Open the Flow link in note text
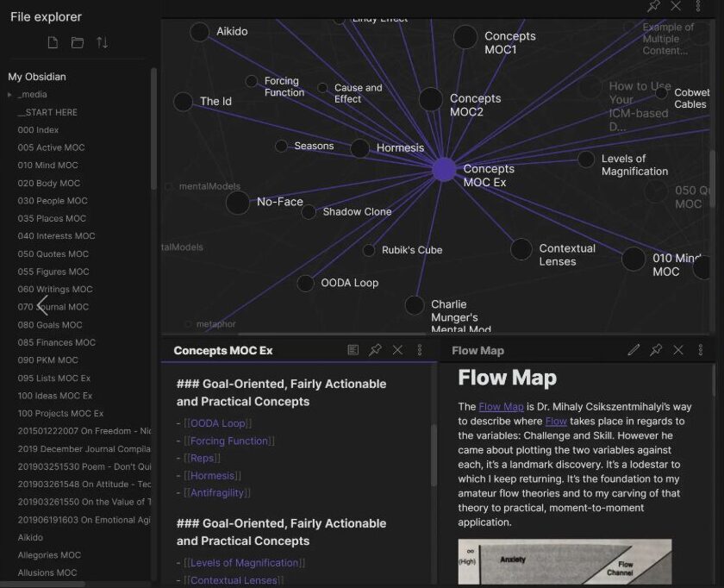Viewport: 724px width, 588px height. [x=556, y=421]
